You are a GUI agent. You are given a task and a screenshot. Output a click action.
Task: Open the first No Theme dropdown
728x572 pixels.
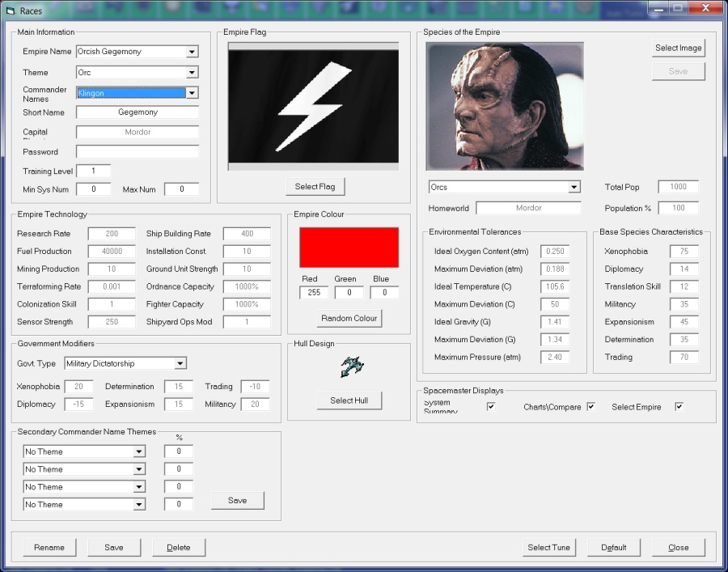tap(139, 451)
